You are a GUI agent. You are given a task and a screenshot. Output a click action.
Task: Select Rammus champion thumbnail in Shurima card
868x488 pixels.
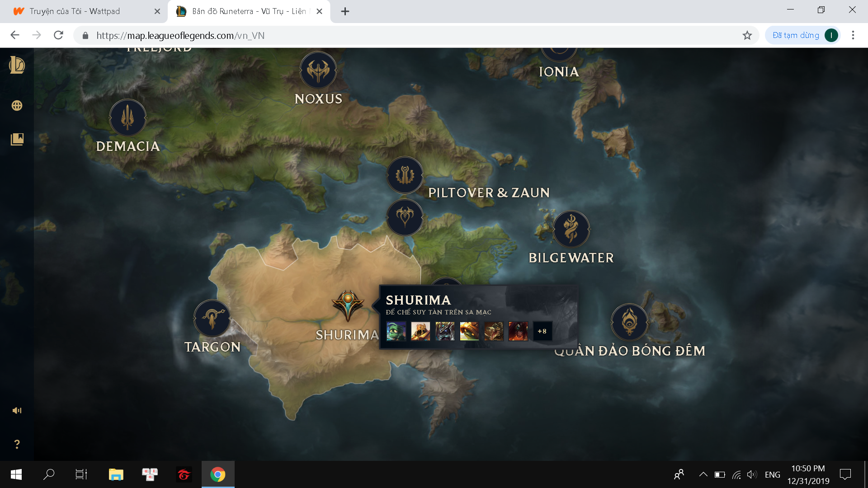(469, 331)
